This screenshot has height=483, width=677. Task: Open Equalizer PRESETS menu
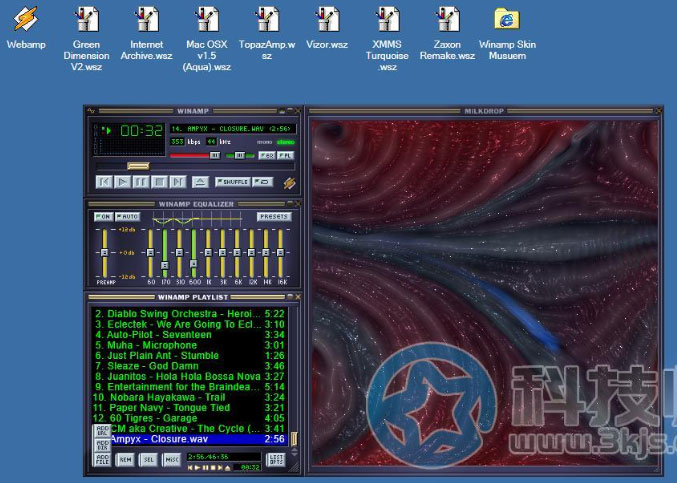click(x=274, y=216)
